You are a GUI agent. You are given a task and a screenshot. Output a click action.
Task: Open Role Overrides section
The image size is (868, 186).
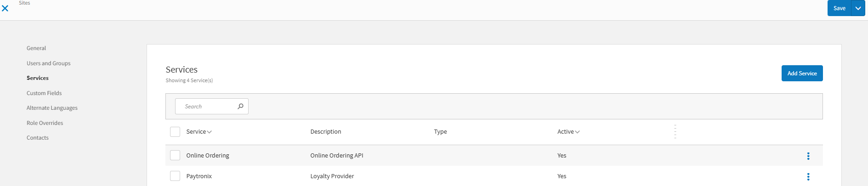point(45,123)
